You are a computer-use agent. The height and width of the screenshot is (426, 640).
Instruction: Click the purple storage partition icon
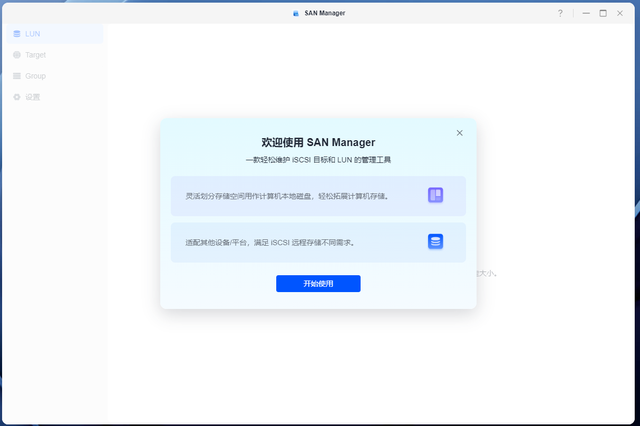click(x=436, y=195)
